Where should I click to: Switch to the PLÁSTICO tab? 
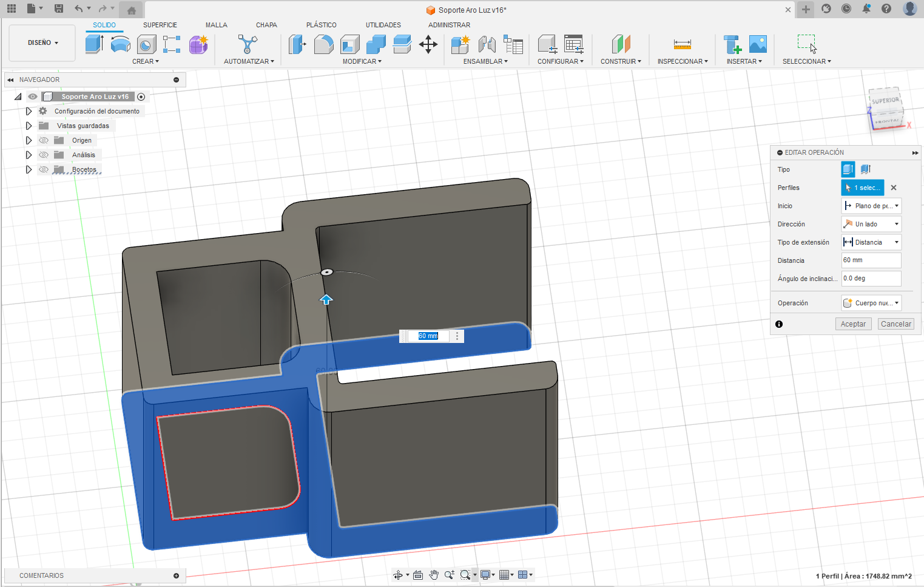321,25
